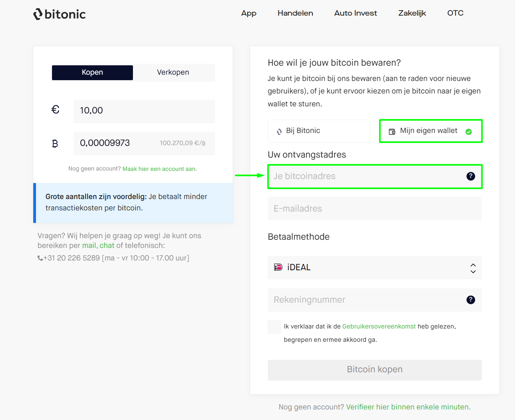Image resolution: width=515 pixels, height=420 pixels.
Task: Click the 'Hoe wil je jouw bitcoin bewaren?' heading
Action: point(334,63)
